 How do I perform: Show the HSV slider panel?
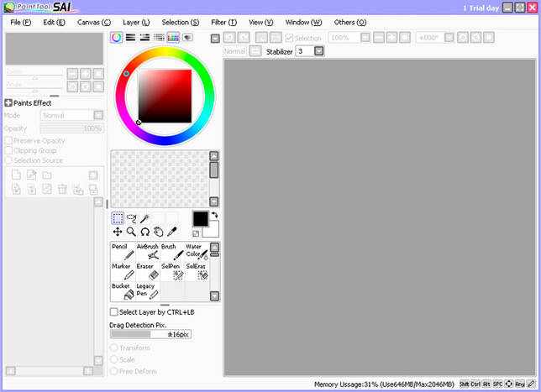[144, 37]
